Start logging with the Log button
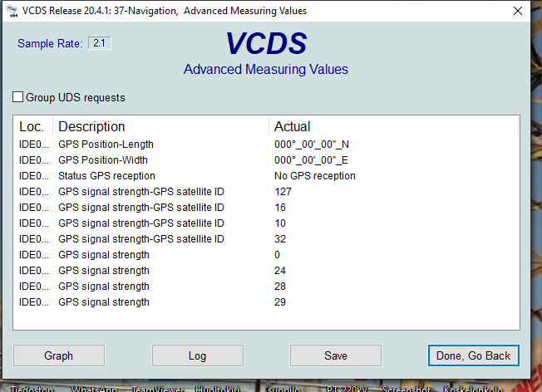 click(x=197, y=355)
